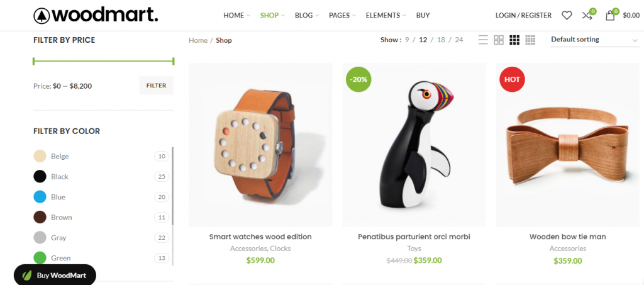Expand the Shop menu

click(272, 16)
